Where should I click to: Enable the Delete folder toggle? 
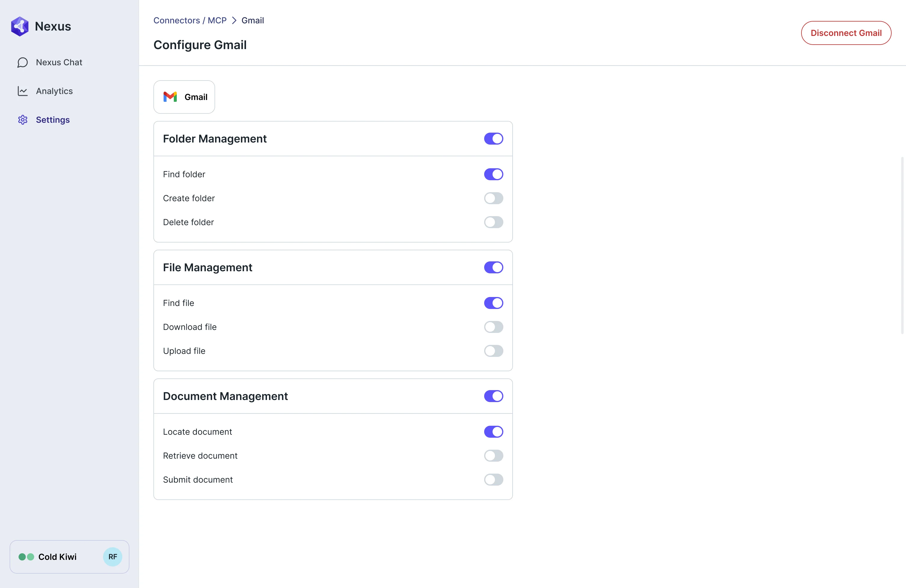coord(494,222)
